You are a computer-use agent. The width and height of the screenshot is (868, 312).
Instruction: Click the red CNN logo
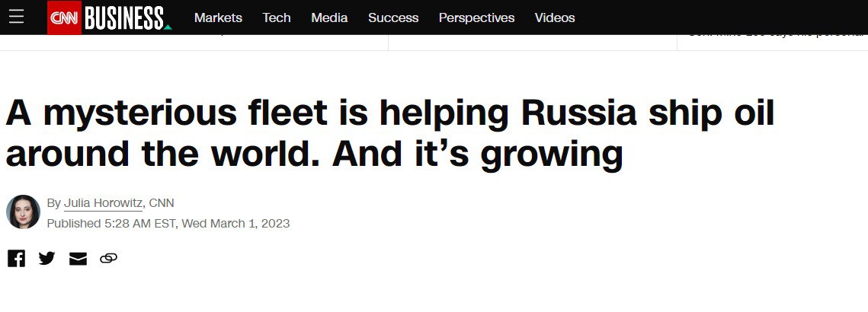64,18
